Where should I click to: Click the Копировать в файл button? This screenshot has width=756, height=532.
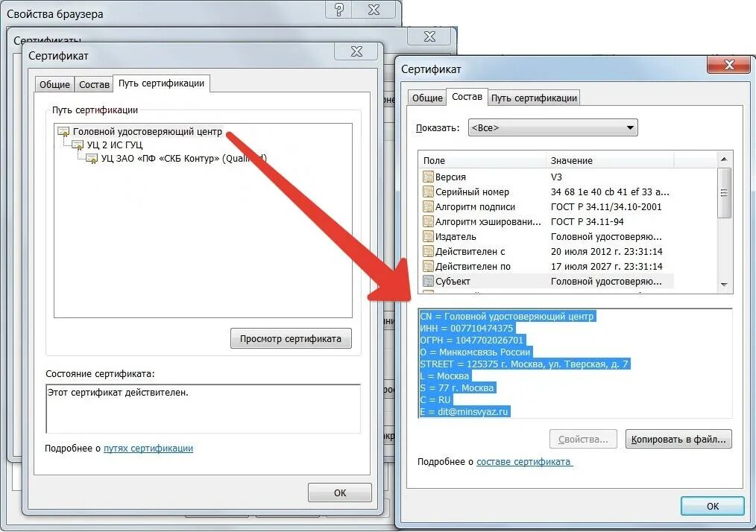coord(678,440)
